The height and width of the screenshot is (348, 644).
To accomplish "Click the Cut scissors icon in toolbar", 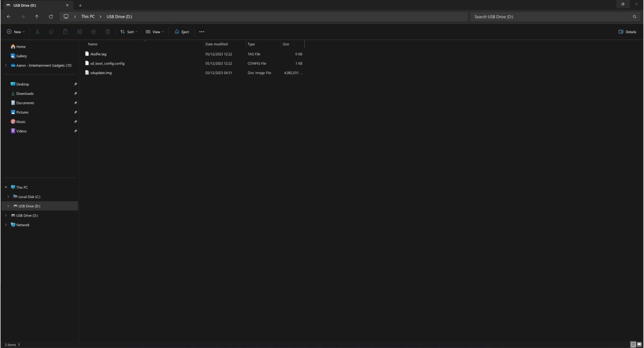I will click(x=37, y=32).
